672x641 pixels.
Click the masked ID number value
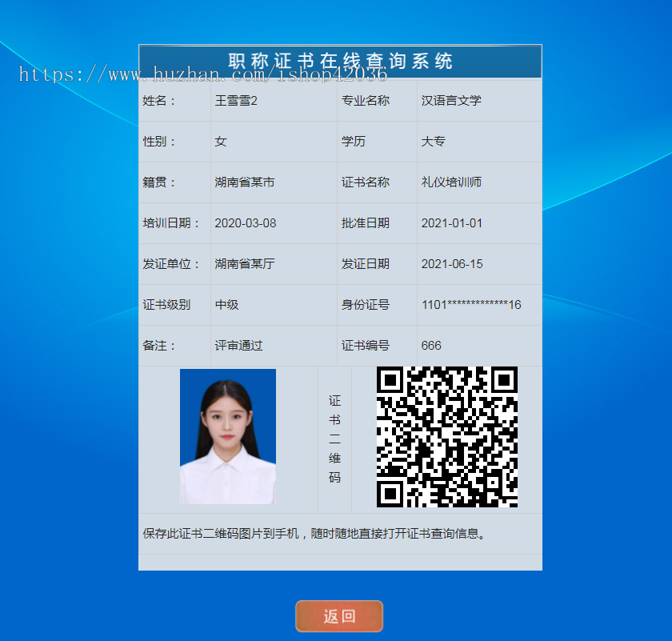point(471,305)
